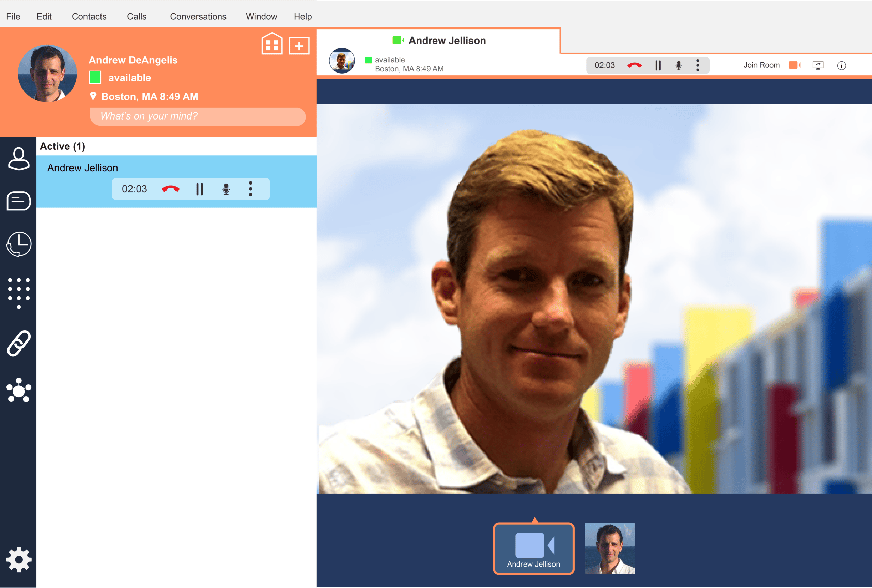Open call history clock icon
The height and width of the screenshot is (588, 872).
pyautogui.click(x=18, y=244)
